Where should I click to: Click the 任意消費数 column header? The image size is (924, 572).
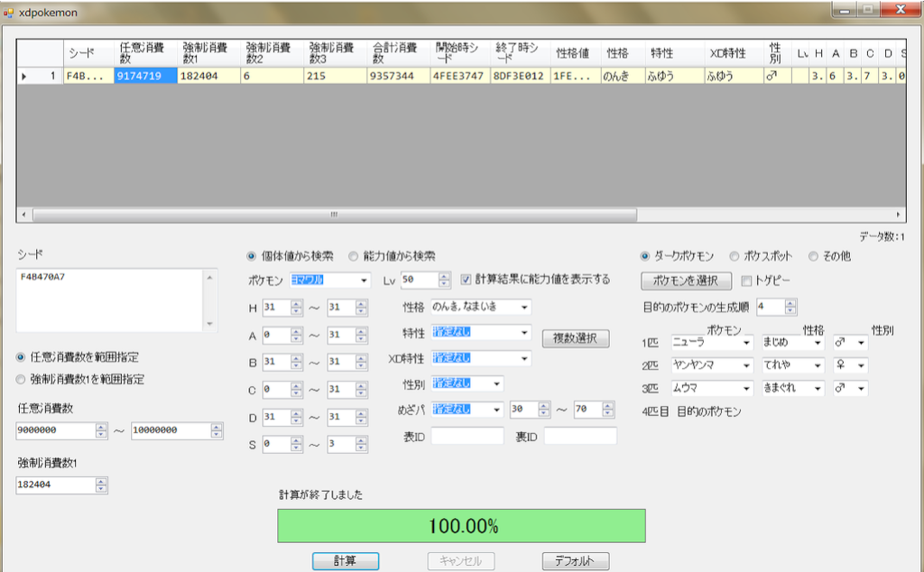(145, 53)
